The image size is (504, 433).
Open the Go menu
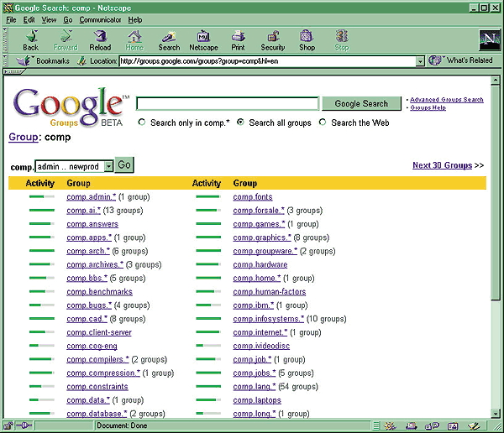tap(68, 20)
